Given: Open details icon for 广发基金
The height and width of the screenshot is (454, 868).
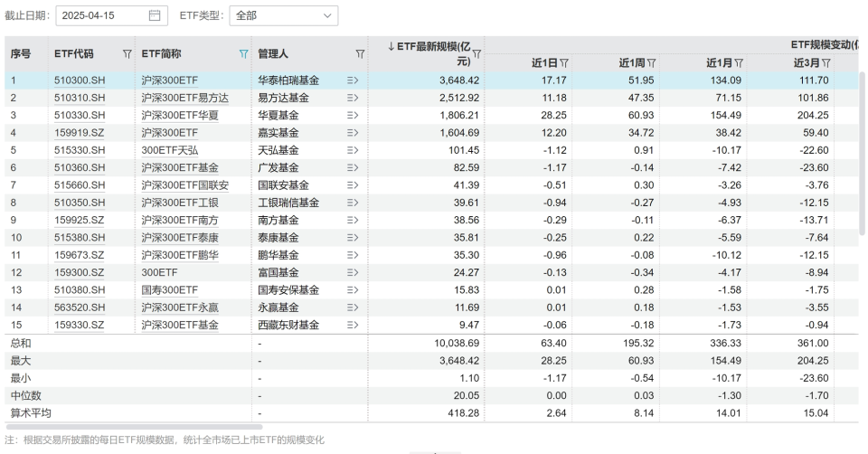Looking at the screenshot, I should pyautogui.click(x=353, y=167).
